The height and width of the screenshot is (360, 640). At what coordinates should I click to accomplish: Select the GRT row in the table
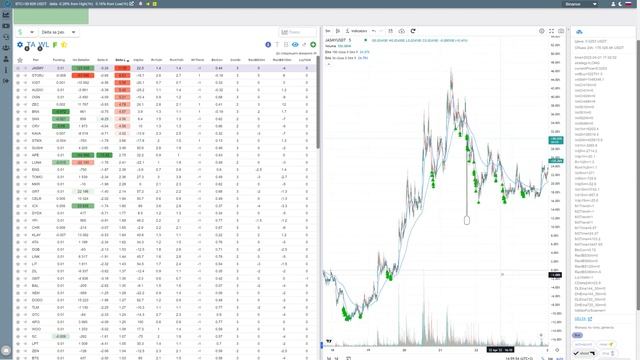click(165, 191)
